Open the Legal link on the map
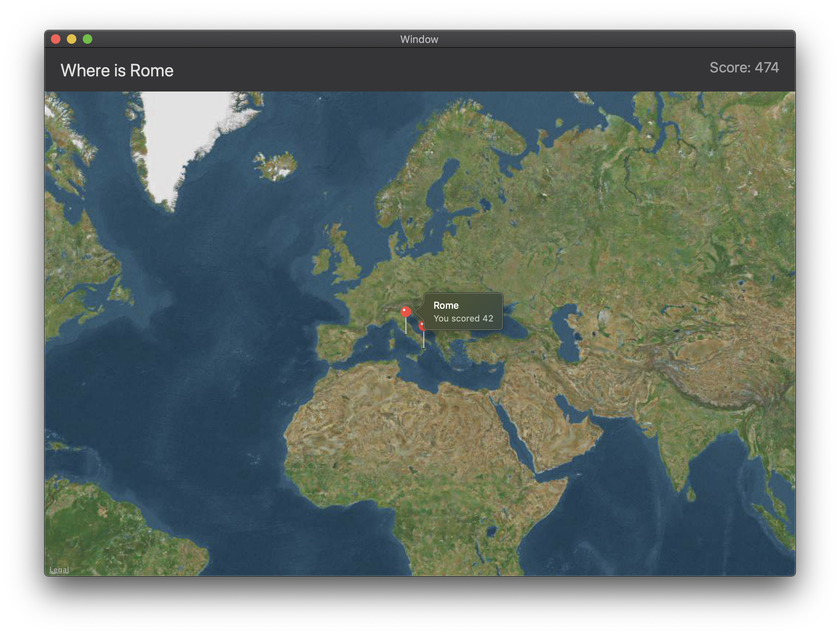The height and width of the screenshot is (635, 840). coord(59,569)
